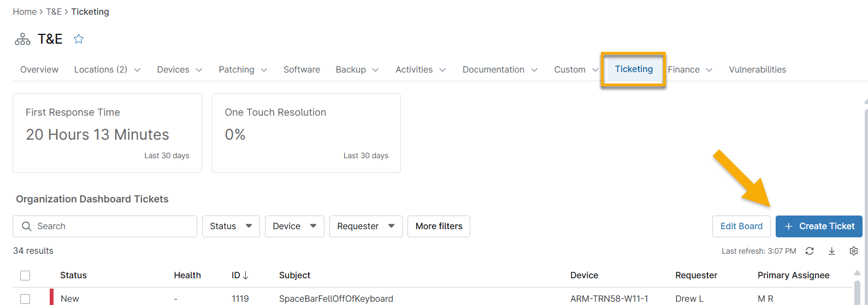Open the Status filter dropdown
This screenshot has width=868, height=305.
pos(231,226)
